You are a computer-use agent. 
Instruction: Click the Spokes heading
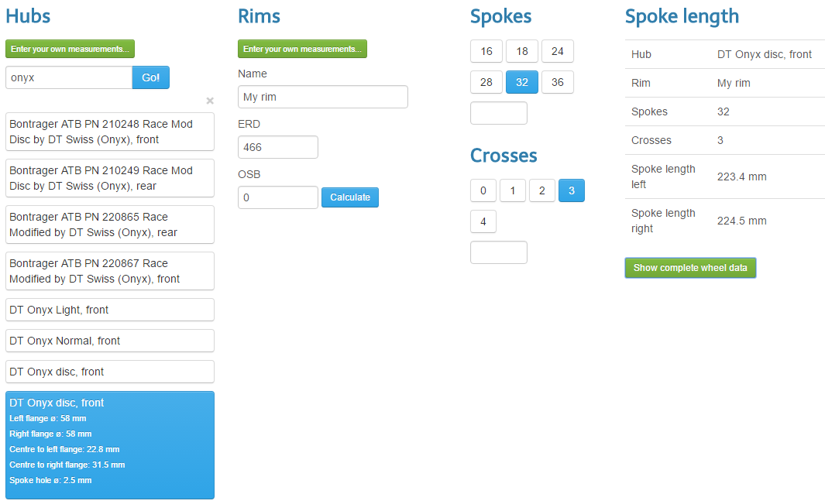tap(501, 16)
